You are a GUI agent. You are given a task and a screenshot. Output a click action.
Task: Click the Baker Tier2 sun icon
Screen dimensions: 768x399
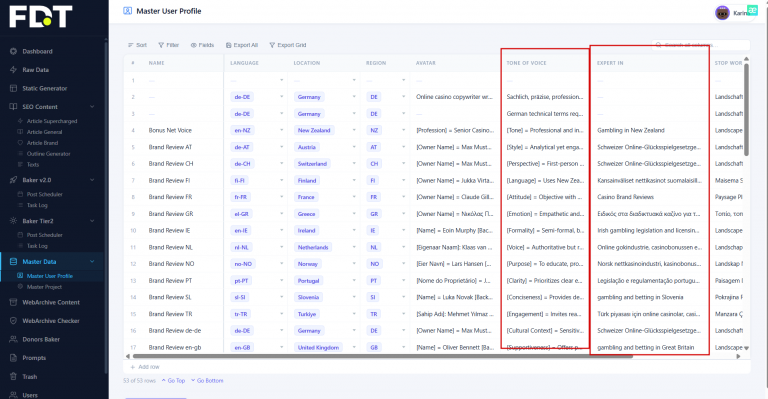[x=13, y=221]
